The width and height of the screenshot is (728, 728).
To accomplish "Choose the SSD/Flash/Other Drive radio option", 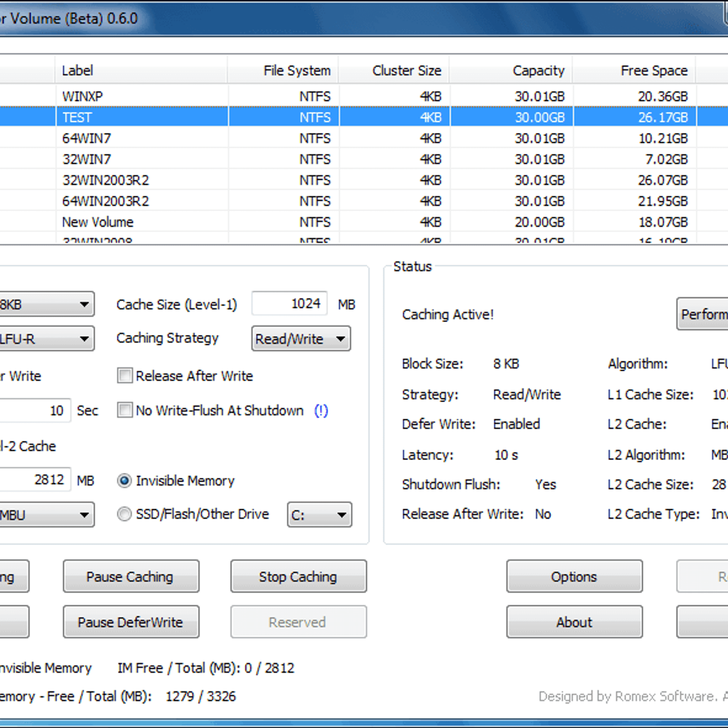I will pyautogui.click(x=124, y=514).
